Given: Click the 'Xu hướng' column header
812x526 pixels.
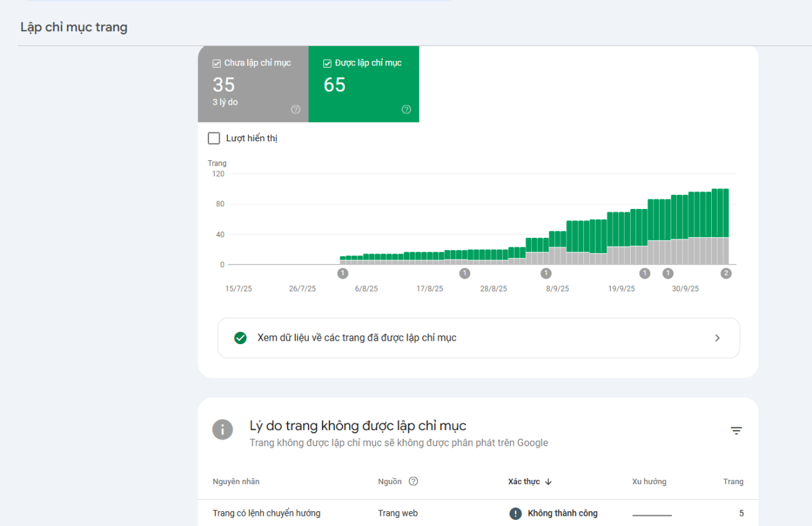Looking at the screenshot, I should click(x=649, y=481).
